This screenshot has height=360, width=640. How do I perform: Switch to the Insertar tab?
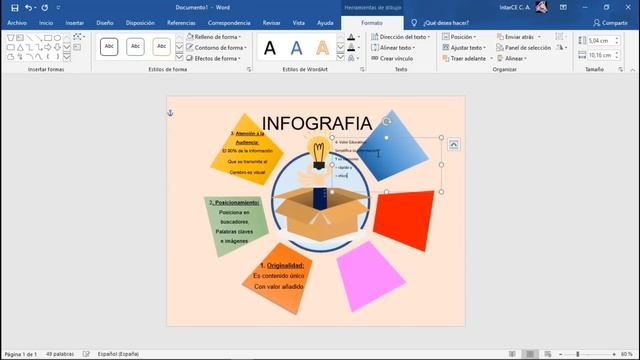click(75, 23)
